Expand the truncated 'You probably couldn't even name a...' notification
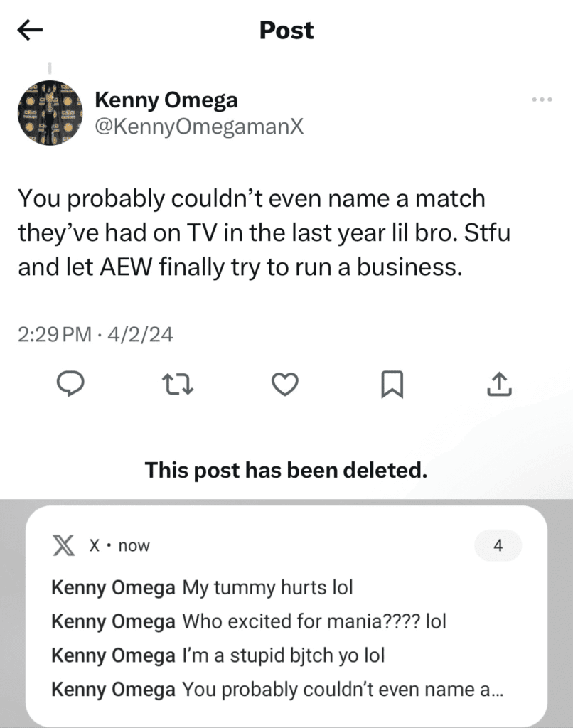 (x=284, y=690)
